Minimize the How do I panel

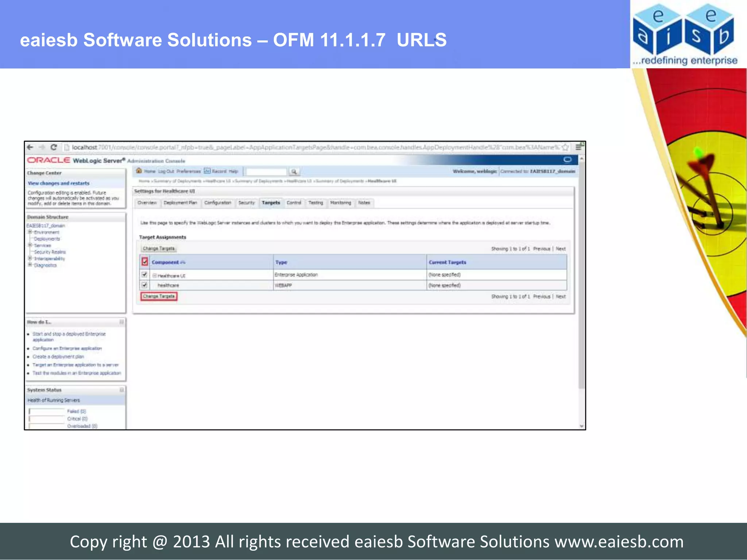121,322
